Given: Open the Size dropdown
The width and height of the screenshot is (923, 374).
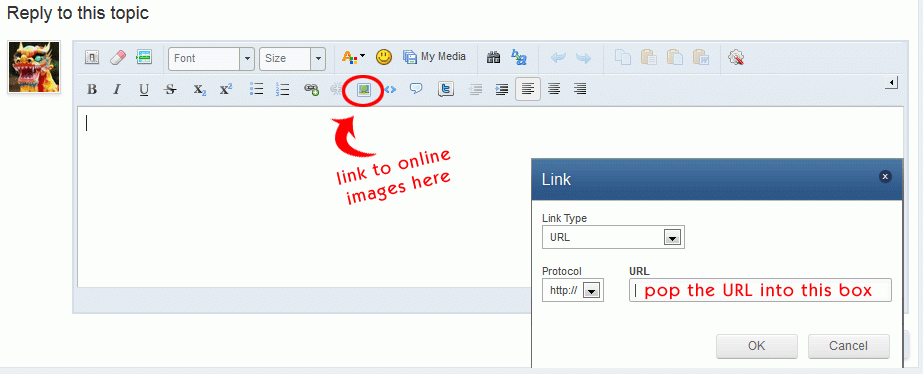Looking at the screenshot, I should 293,58.
